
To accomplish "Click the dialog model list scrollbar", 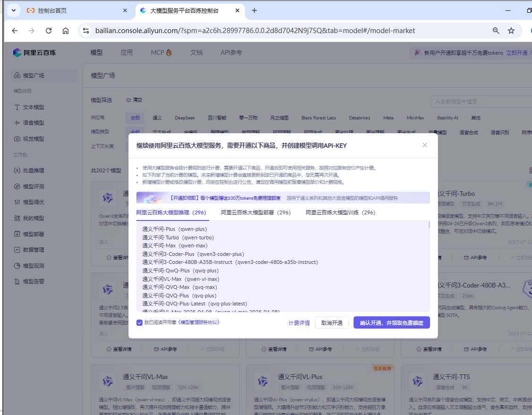I will point(429,225).
